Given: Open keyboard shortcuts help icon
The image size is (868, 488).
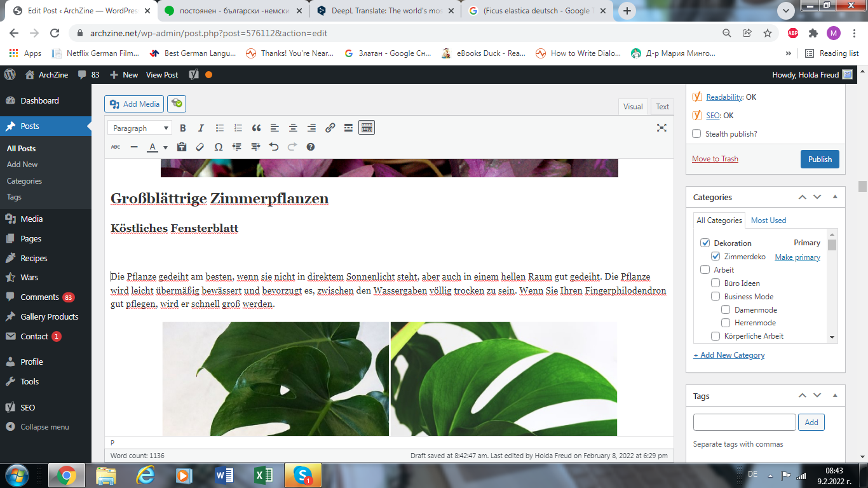Looking at the screenshot, I should coord(311,147).
